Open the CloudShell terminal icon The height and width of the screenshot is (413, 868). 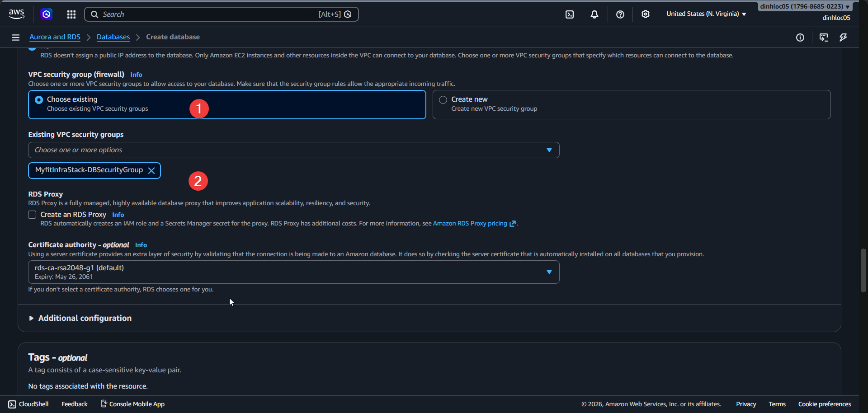coord(569,14)
